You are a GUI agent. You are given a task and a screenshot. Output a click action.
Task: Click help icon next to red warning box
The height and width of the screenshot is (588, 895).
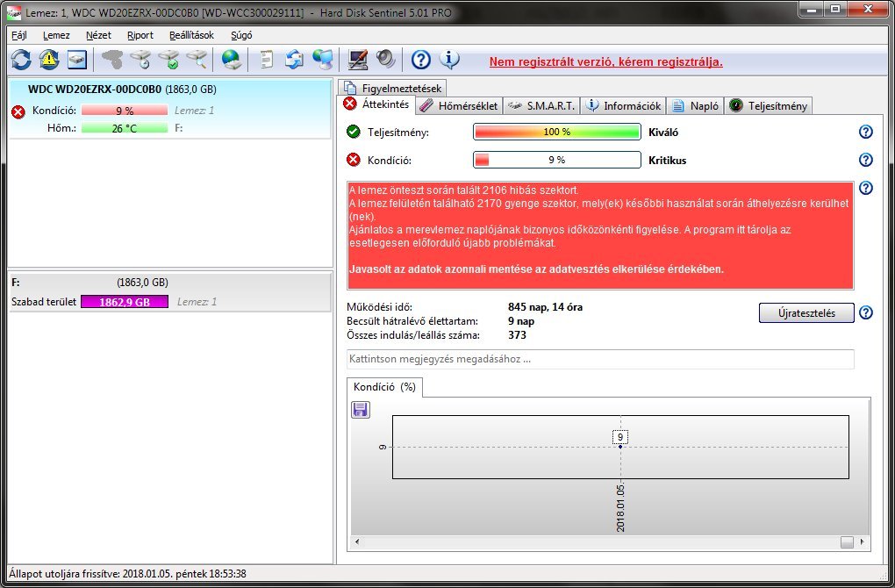[866, 188]
